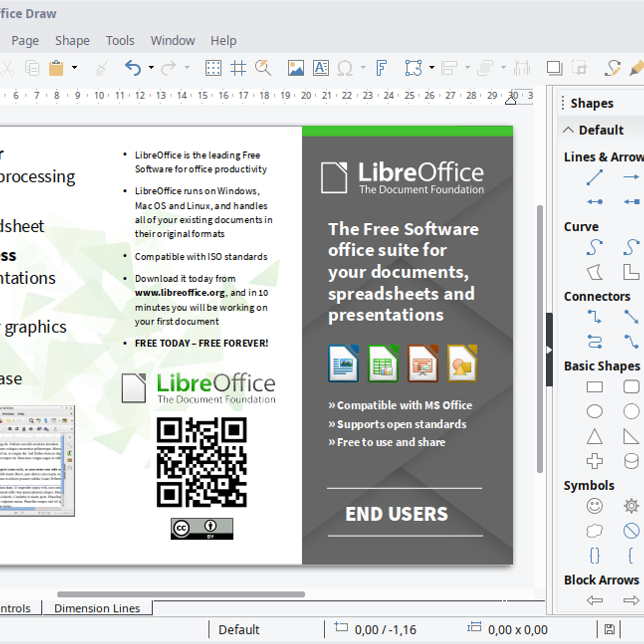Open the Arrange dropdown arrow

click(x=504, y=68)
